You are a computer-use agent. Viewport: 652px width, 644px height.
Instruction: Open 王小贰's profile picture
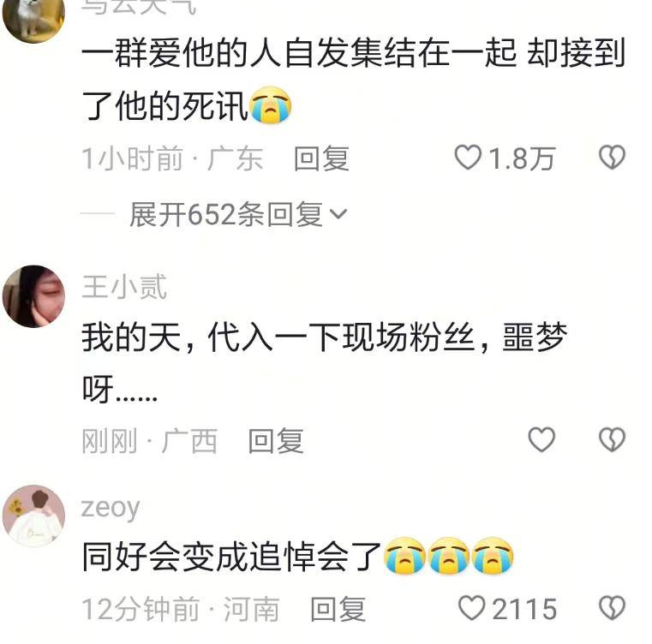(33, 296)
